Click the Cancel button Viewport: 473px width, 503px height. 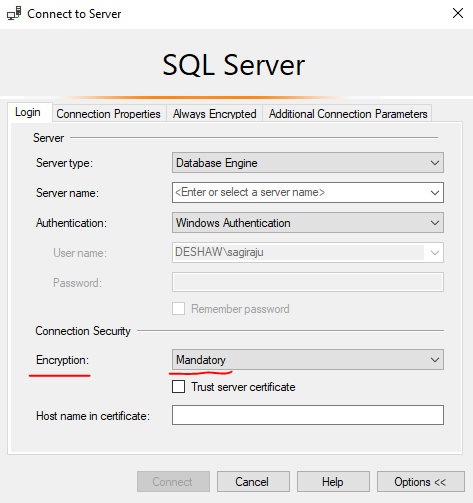pyautogui.click(x=253, y=482)
